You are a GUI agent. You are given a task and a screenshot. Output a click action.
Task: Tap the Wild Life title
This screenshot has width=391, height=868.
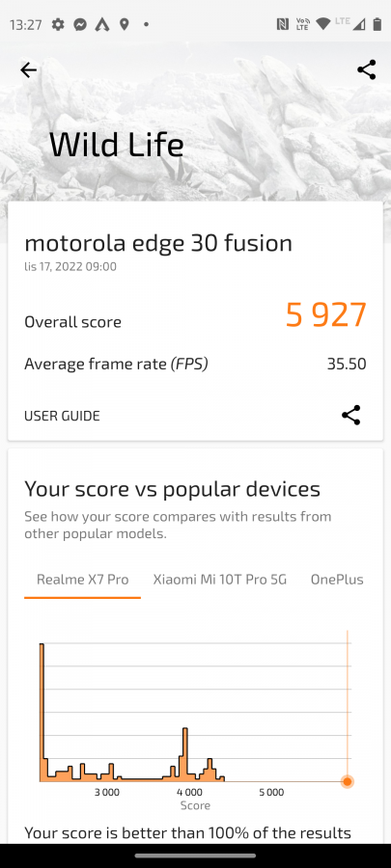click(116, 145)
